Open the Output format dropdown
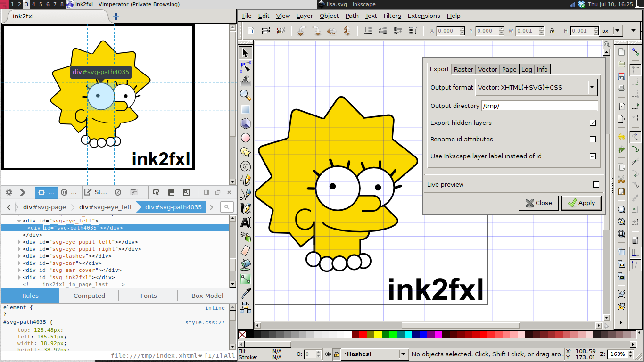The height and width of the screenshot is (362, 644). click(536, 87)
